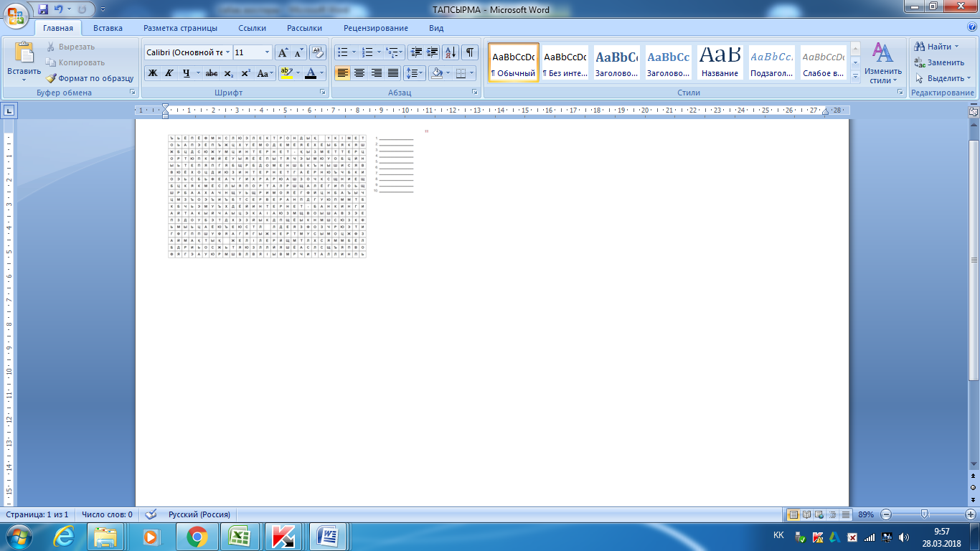The width and height of the screenshot is (980, 551).
Task: Align text left
Action: pos(343,73)
